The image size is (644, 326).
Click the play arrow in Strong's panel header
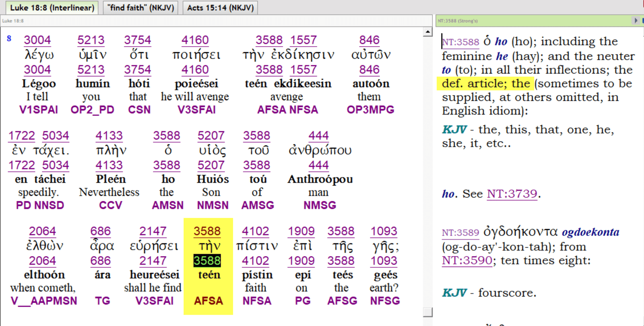pos(636,21)
